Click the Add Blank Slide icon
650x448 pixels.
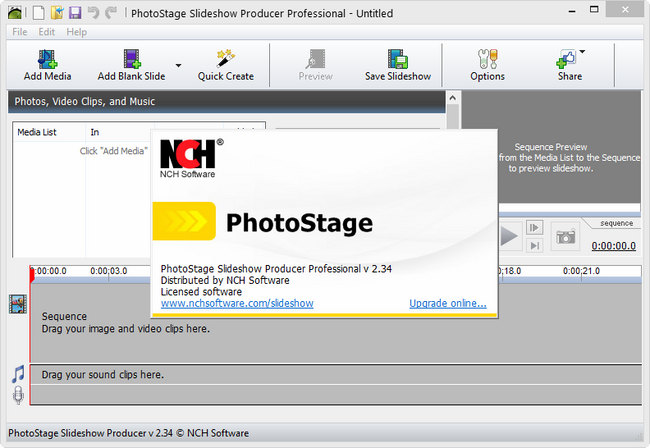pyautogui.click(x=132, y=59)
